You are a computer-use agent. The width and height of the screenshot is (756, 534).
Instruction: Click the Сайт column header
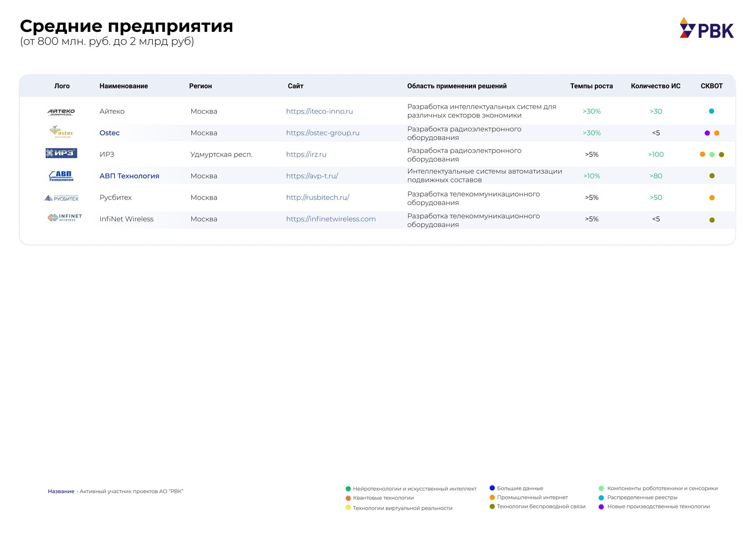pyautogui.click(x=296, y=86)
